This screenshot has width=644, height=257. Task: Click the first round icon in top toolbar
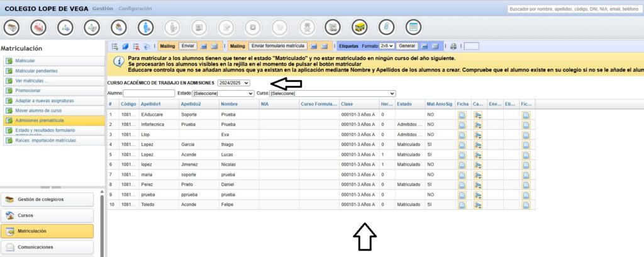coord(12,27)
